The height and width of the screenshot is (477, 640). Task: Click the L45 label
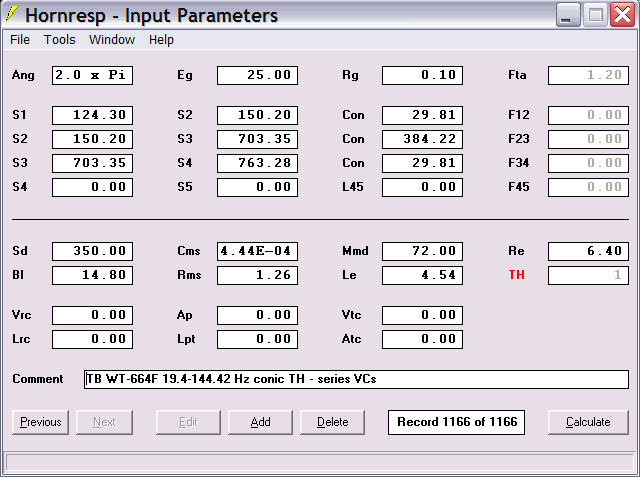tap(353, 187)
